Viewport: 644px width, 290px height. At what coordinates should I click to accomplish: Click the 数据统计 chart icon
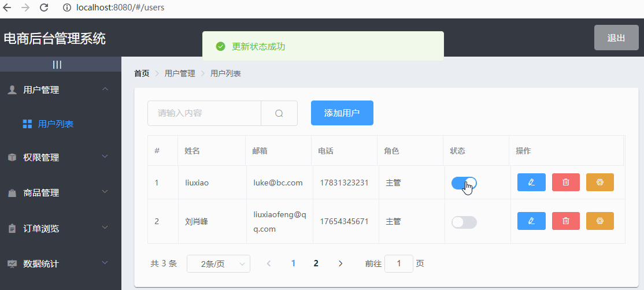pos(12,264)
